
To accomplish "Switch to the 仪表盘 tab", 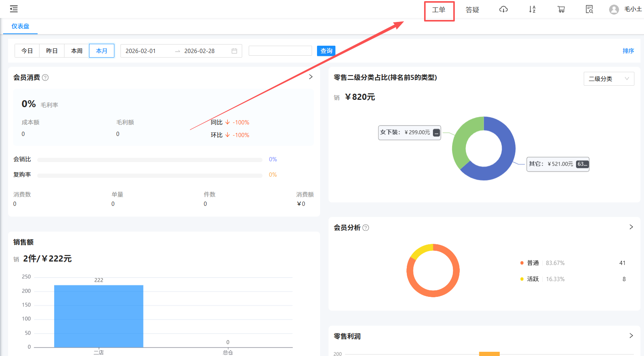I will pyautogui.click(x=20, y=26).
